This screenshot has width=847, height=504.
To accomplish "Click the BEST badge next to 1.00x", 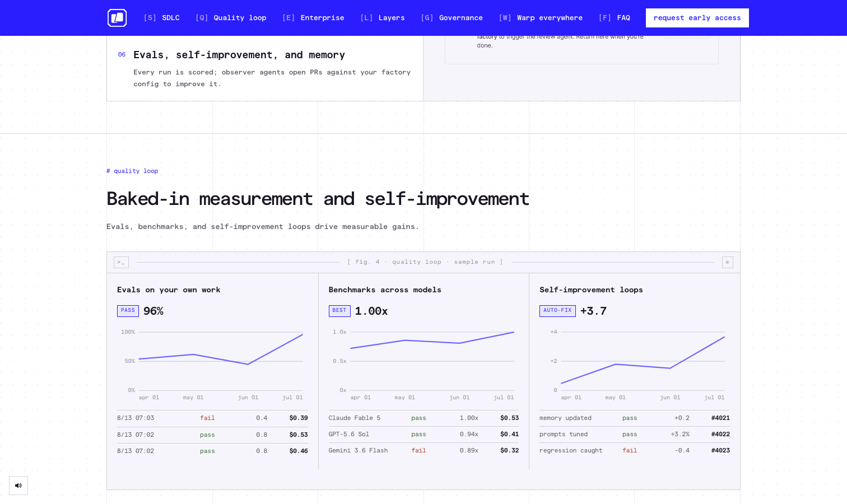I will [339, 311].
